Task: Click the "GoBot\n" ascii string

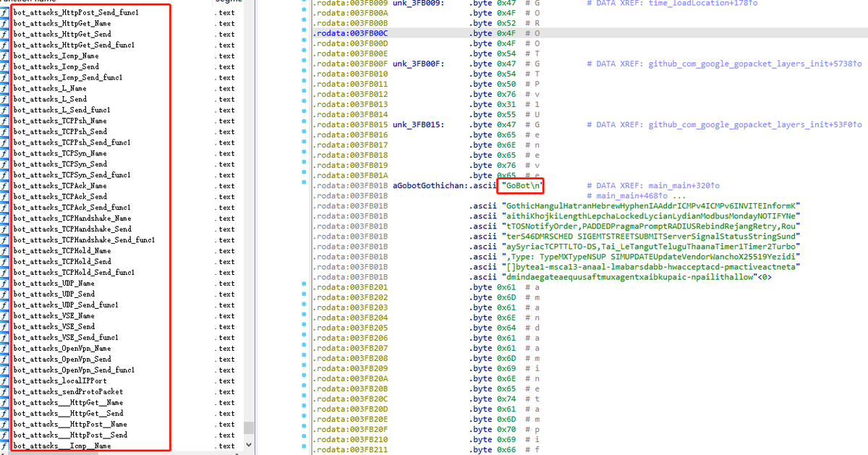Action: 521,186
